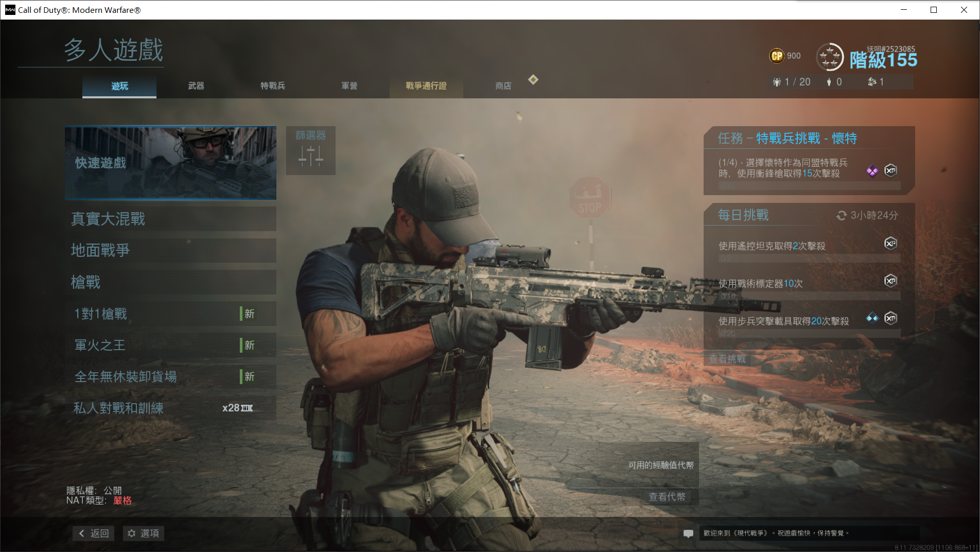Open the 遊玩 (Play) tab
Screen dimensions: 980x552
[119, 86]
